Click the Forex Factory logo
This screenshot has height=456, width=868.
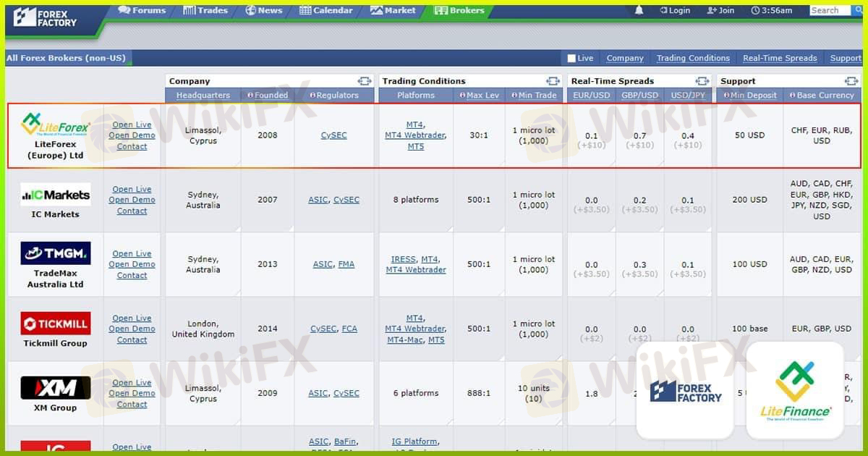click(45, 18)
